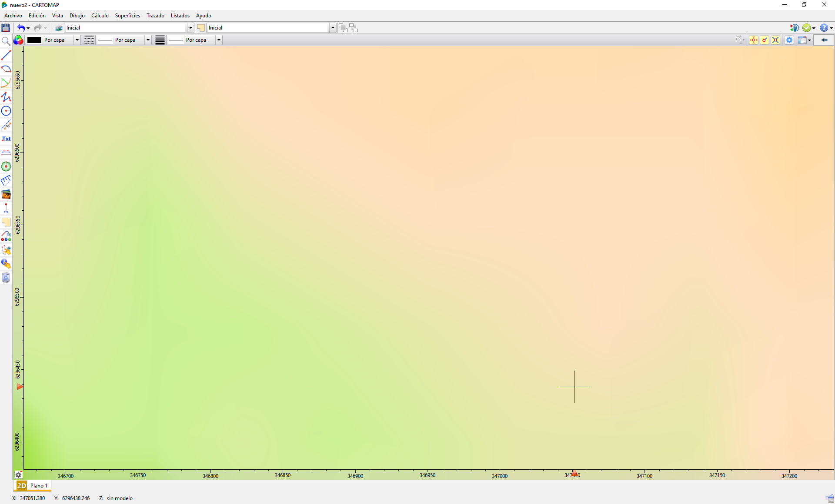Select the line drawing tool
The height and width of the screenshot is (504, 835).
[x=6, y=55]
